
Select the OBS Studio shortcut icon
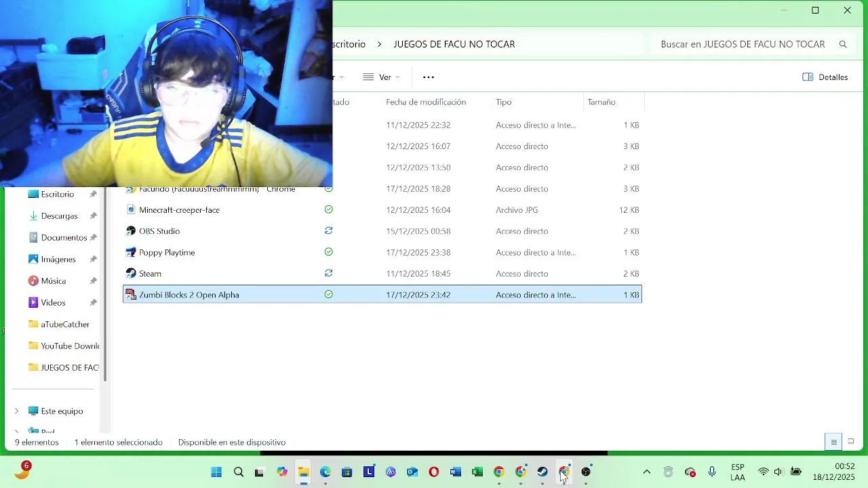point(131,231)
